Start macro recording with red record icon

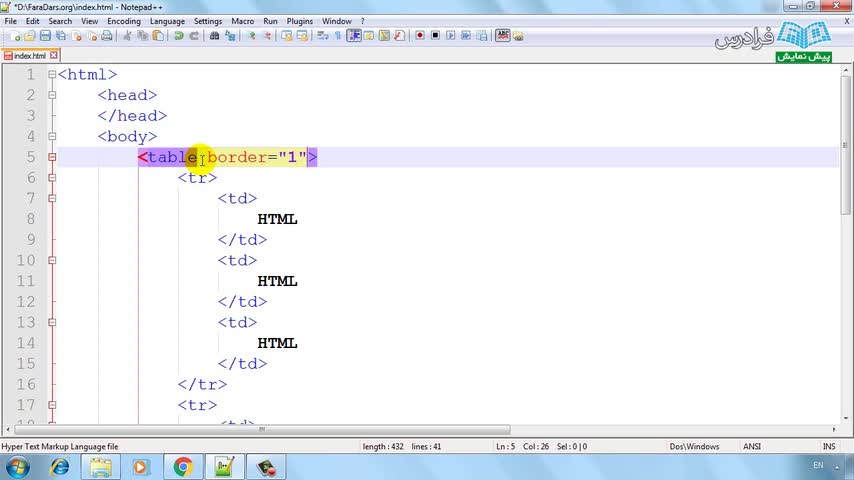pyautogui.click(x=419, y=35)
